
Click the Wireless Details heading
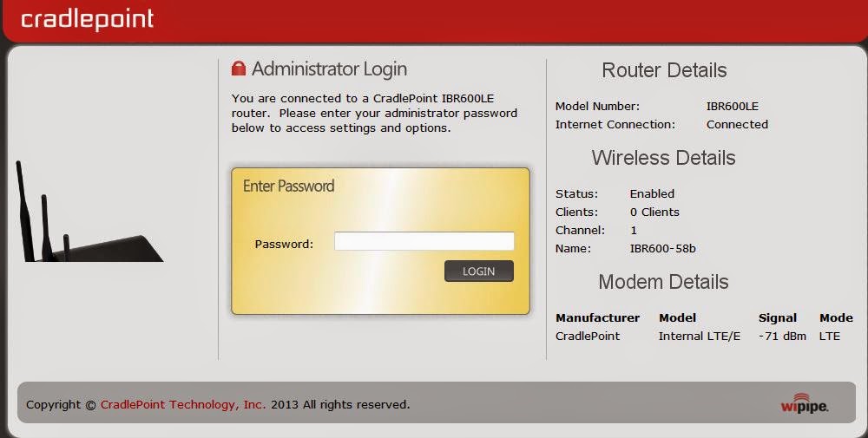(663, 158)
